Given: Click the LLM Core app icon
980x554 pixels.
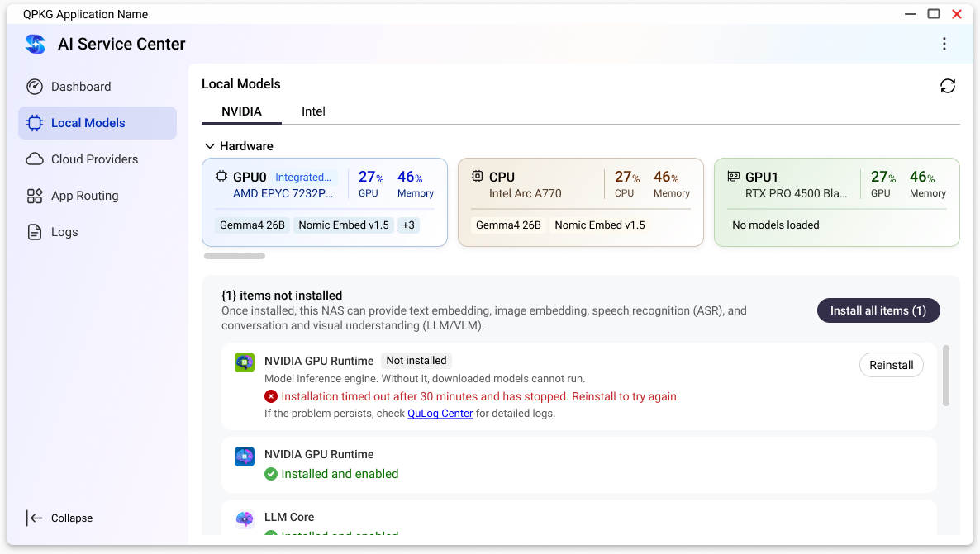Looking at the screenshot, I should click(245, 519).
